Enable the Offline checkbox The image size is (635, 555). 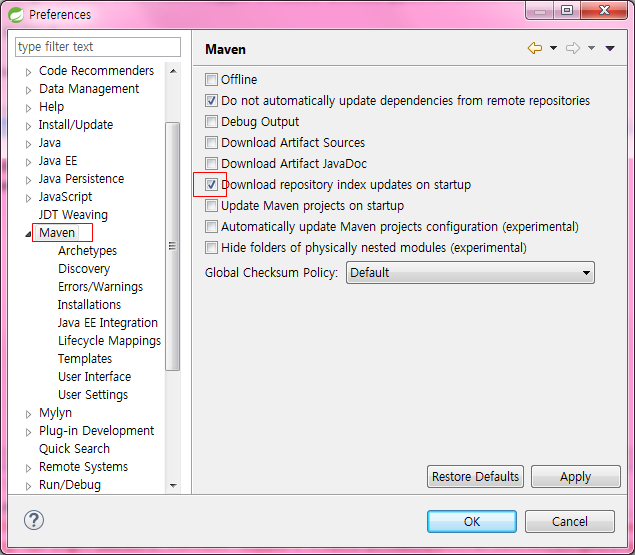(x=211, y=79)
